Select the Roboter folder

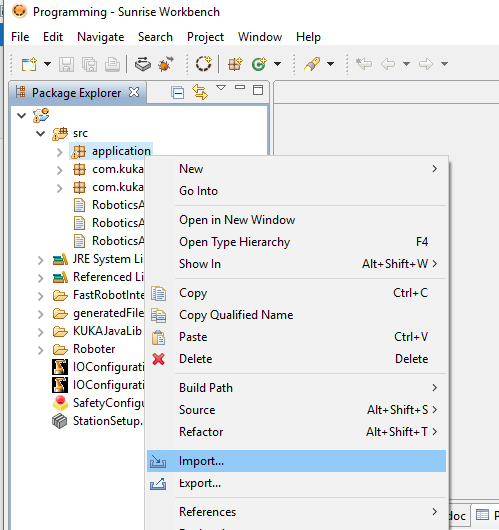click(84, 349)
